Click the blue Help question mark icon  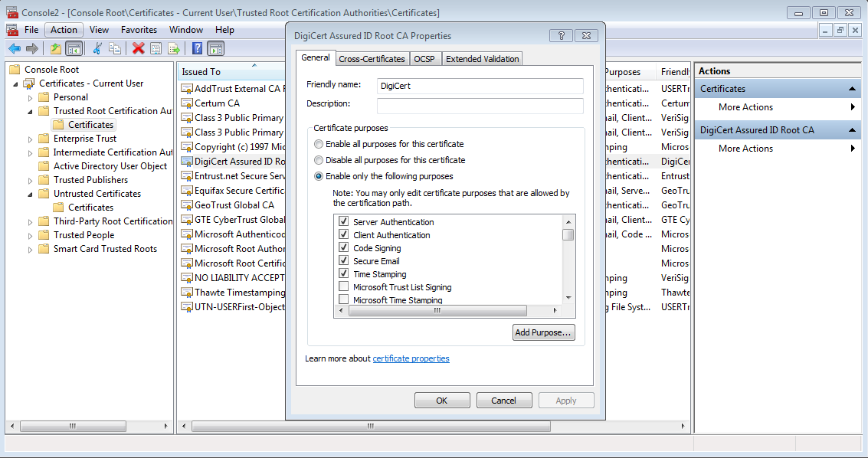[198, 48]
